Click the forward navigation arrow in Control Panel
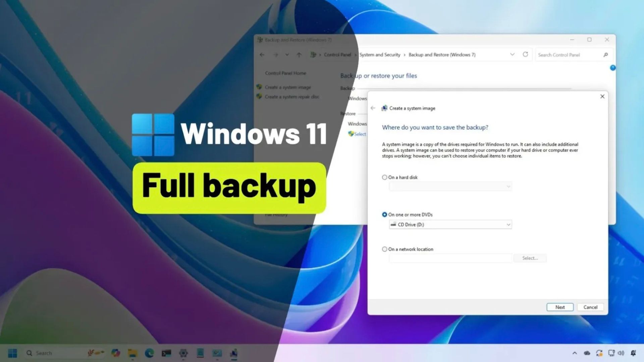The width and height of the screenshot is (644, 362). [x=276, y=55]
